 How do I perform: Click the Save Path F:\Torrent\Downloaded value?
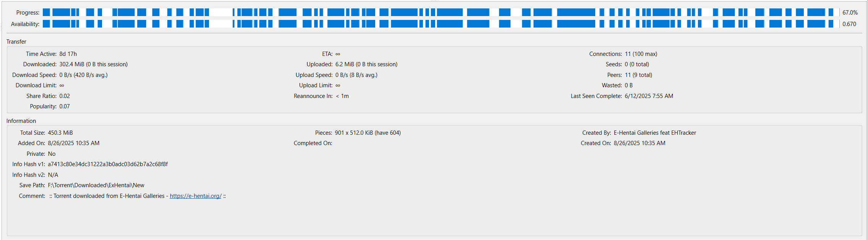point(96,185)
